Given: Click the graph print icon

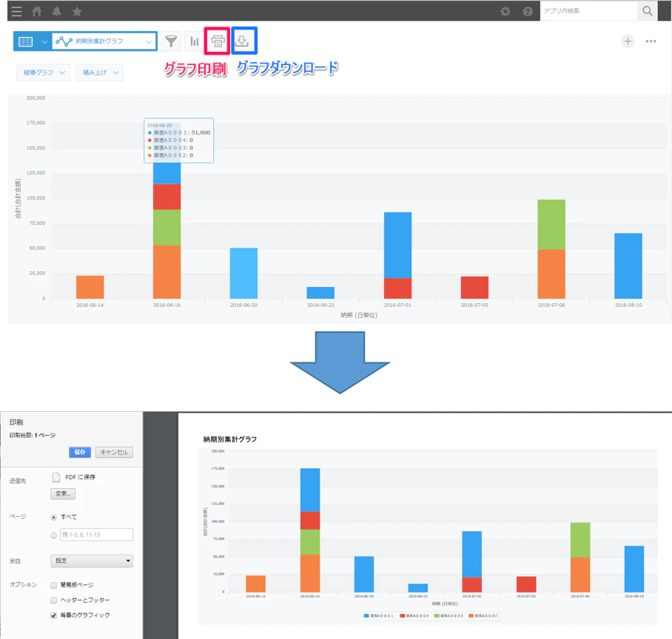Looking at the screenshot, I should click(x=218, y=41).
